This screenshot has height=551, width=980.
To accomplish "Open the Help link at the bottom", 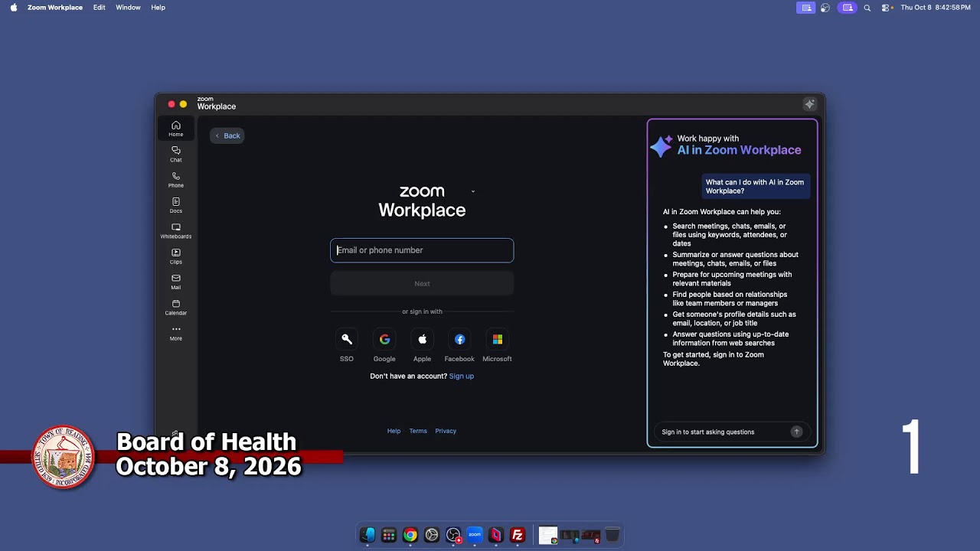I will (394, 431).
